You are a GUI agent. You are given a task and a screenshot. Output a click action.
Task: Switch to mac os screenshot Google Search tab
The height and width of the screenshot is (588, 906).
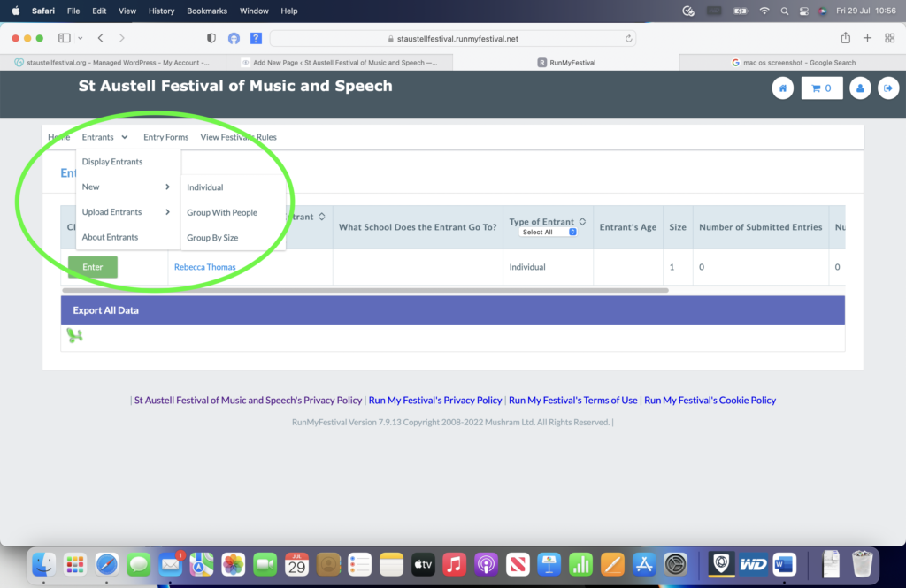tap(793, 63)
